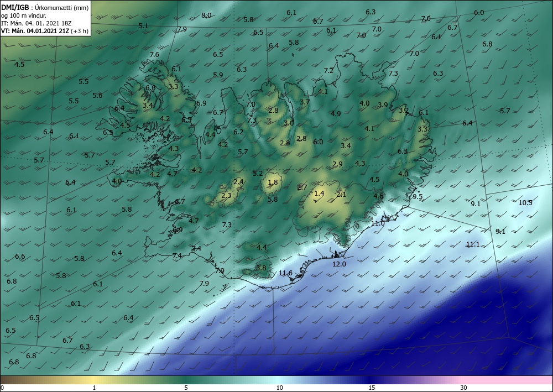Click the 2.9 value on the map
Viewport: 553px width, 392px height.
[x=337, y=164]
